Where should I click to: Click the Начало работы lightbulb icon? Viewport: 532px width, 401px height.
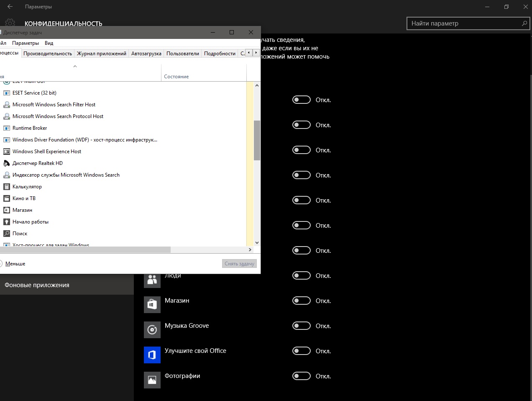pos(7,222)
